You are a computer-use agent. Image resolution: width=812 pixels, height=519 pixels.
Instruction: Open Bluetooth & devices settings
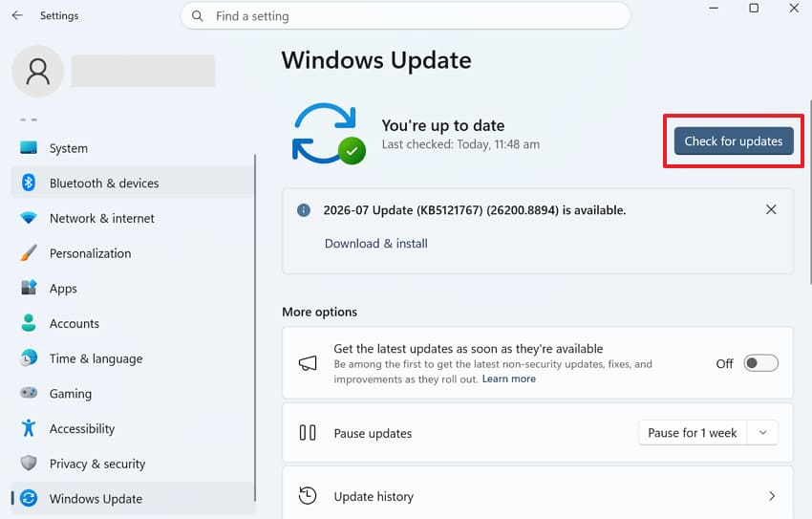pos(133,183)
